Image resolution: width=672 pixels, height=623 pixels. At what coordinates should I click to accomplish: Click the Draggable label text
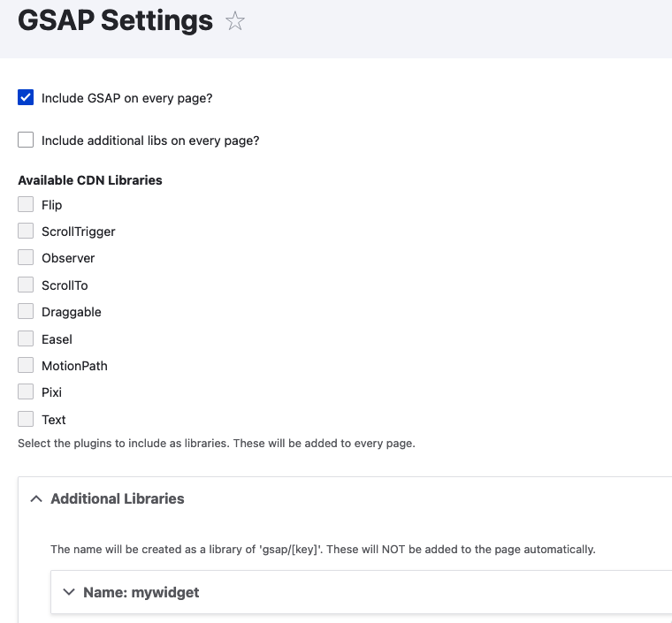click(72, 312)
